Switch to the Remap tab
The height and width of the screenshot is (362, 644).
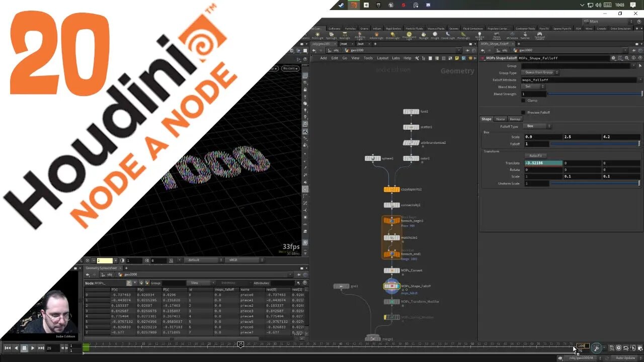pos(515,119)
